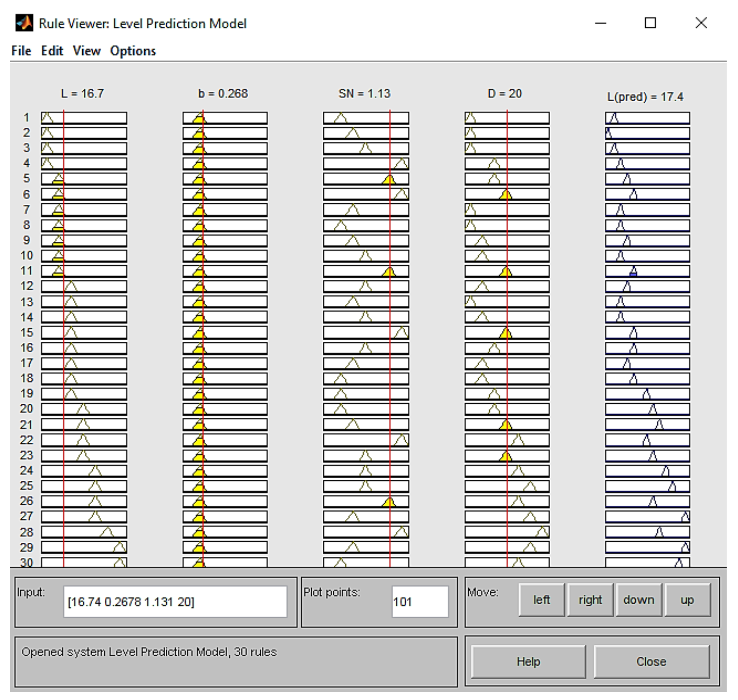Open the Edit menu

click(52, 51)
